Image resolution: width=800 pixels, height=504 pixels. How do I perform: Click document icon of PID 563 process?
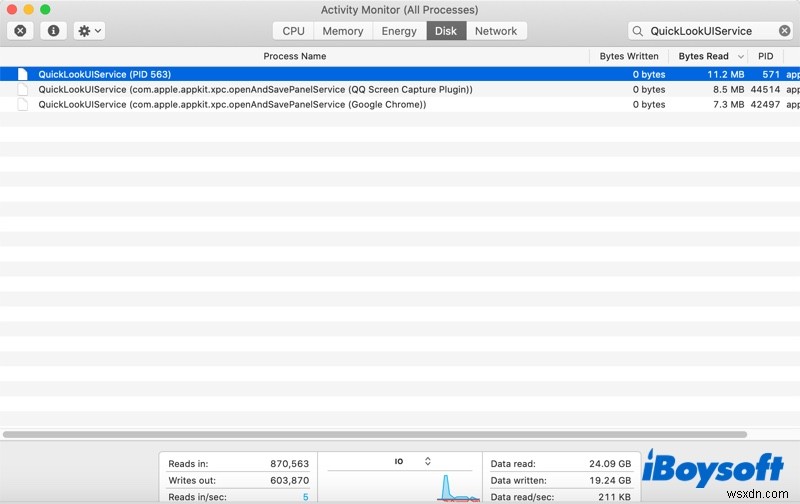[22, 74]
